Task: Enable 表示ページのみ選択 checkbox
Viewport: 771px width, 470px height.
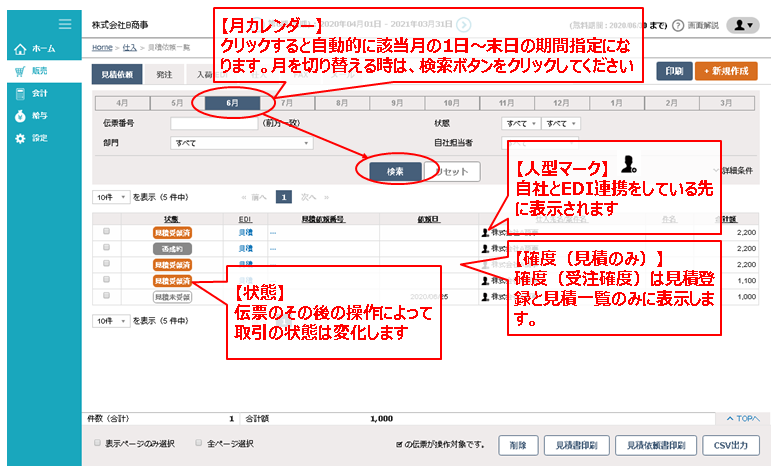Action: coord(97,442)
